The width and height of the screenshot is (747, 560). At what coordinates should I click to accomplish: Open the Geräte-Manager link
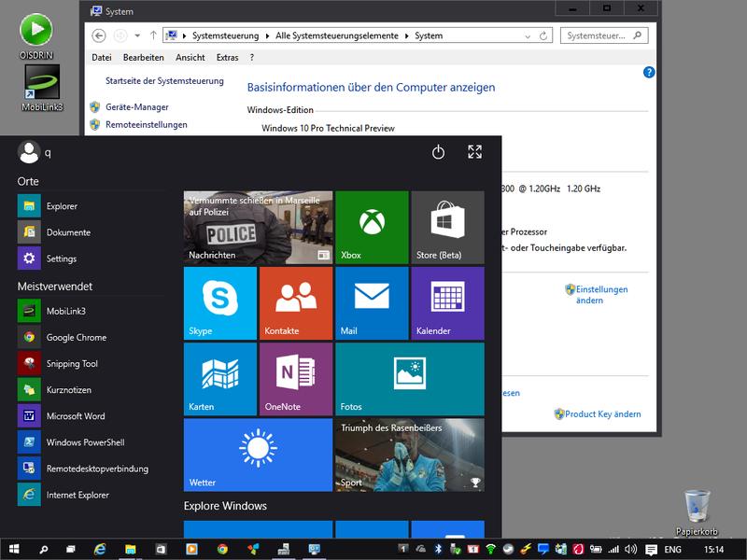point(137,107)
